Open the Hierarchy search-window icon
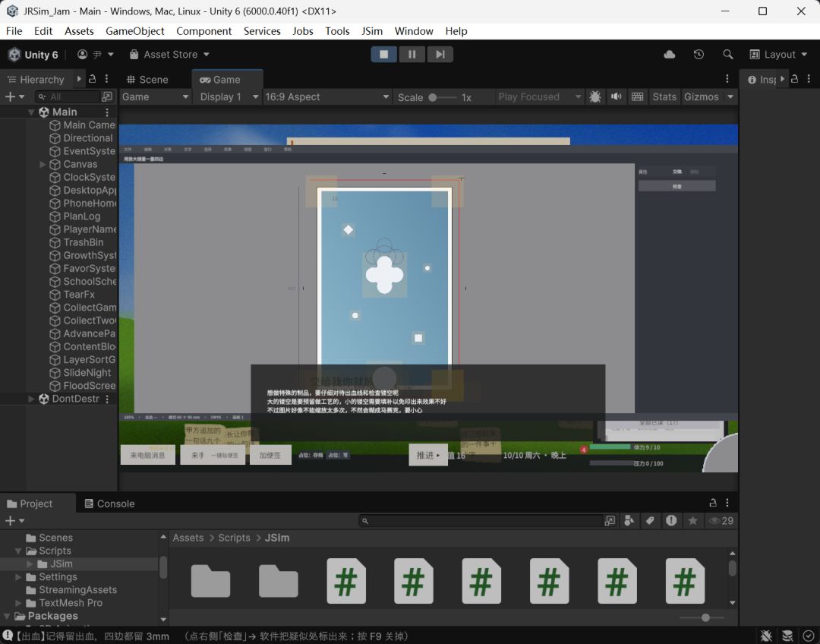 [x=107, y=96]
